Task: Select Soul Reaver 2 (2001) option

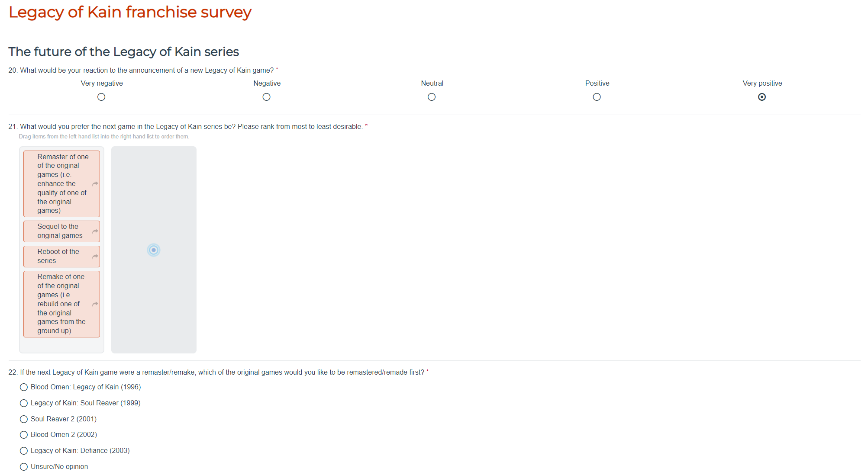Action: coord(24,419)
